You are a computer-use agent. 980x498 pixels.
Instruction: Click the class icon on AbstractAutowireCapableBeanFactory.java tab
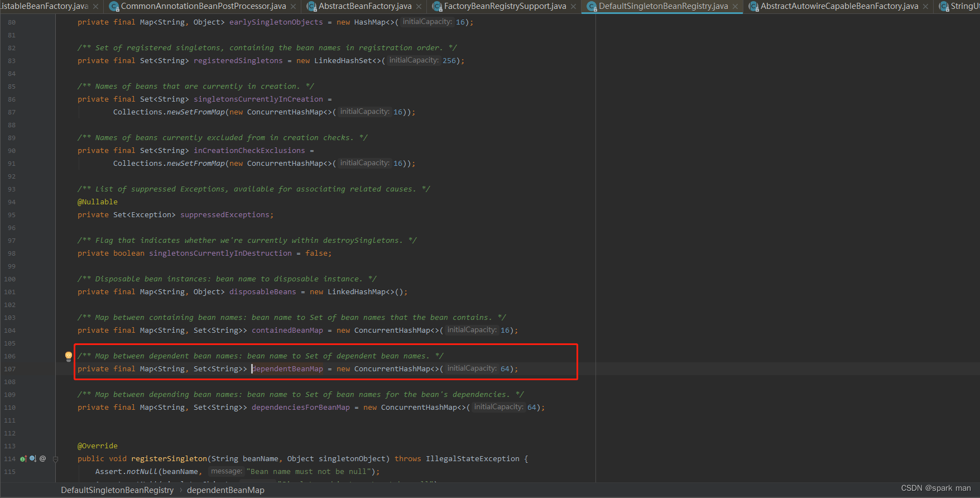click(754, 6)
